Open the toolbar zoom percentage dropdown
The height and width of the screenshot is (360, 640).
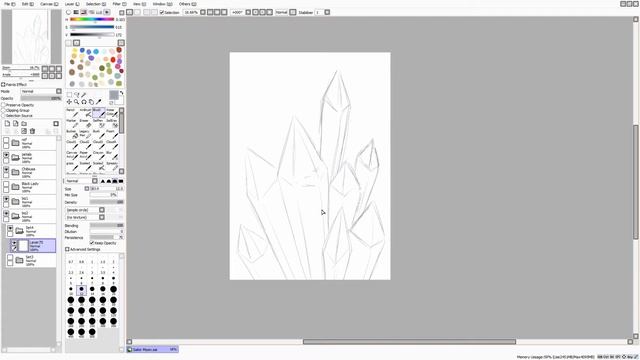click(203, 12)
